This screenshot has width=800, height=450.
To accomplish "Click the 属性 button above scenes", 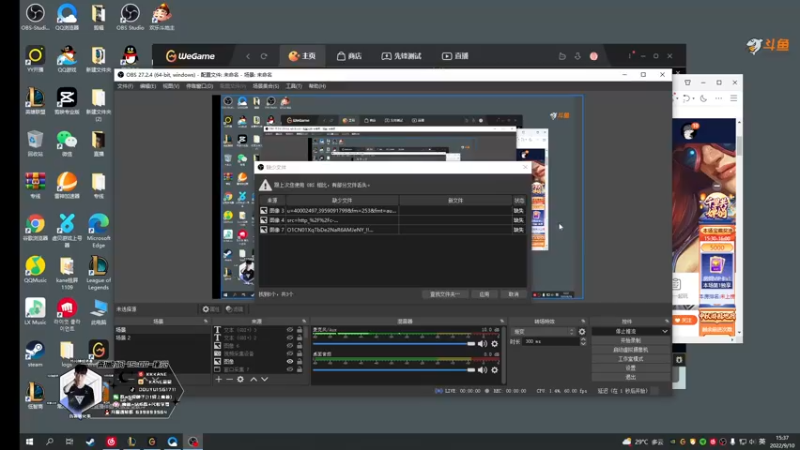I will pyautogui.click(x=211, y=309).
